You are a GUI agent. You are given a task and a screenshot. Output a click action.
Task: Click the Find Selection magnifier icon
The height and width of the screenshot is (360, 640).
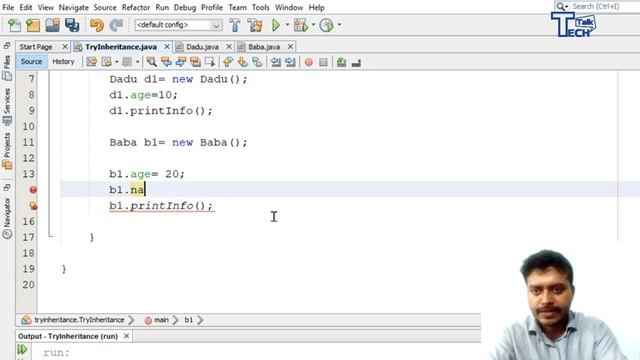pyautogui.click(x=151, y=62)
